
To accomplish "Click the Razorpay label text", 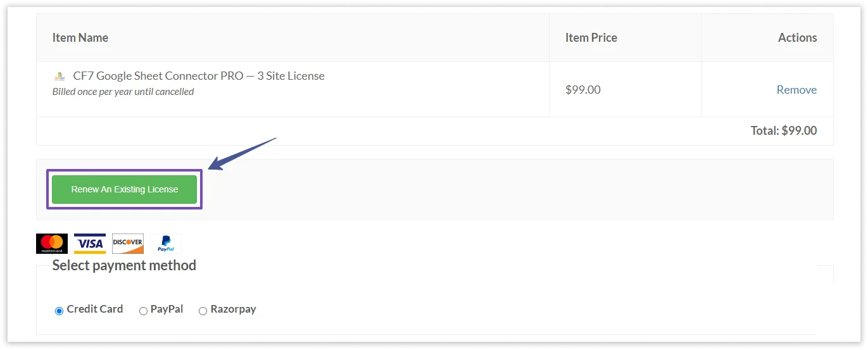I will coord(233,309).
